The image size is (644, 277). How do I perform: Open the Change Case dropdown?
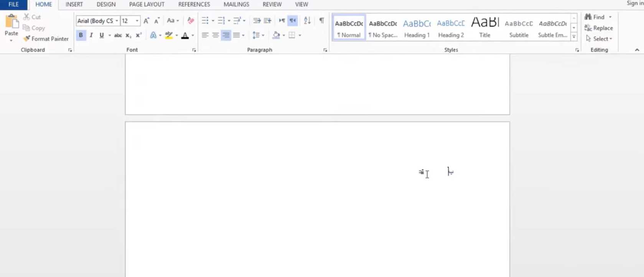coord(173,21)
